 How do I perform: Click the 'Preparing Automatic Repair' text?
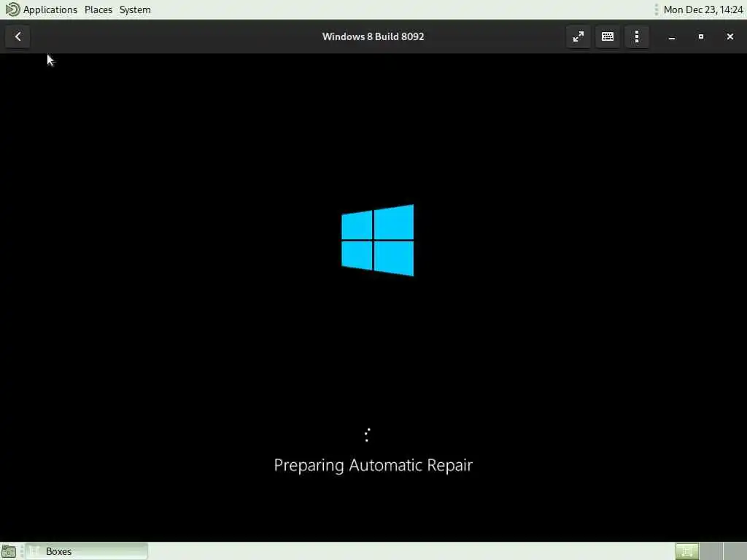373,465
